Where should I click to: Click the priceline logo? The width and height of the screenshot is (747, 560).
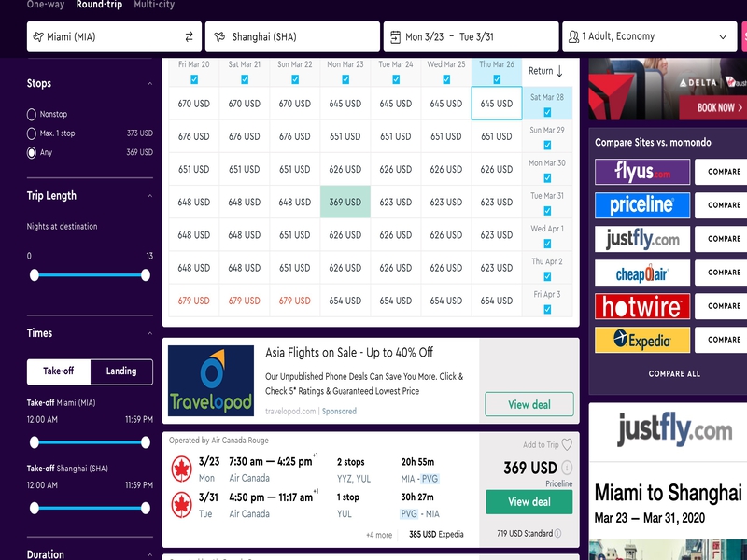(x=642, y=205)
